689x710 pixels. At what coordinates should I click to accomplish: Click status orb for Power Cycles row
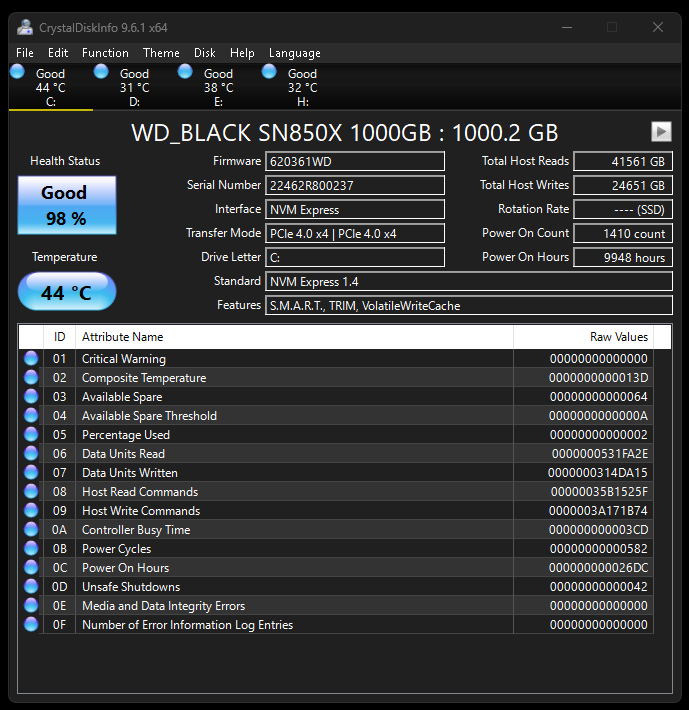coord(31,548)
